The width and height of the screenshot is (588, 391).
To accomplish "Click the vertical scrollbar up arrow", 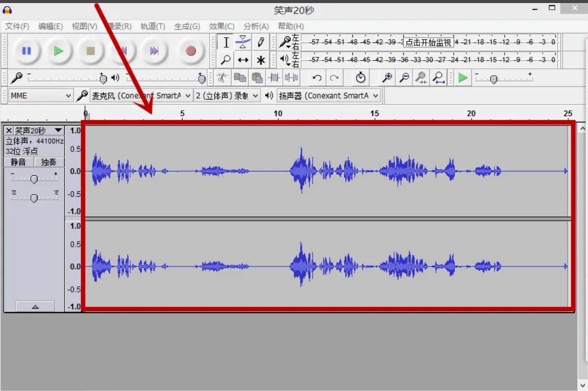I will [x=582, y=129].
